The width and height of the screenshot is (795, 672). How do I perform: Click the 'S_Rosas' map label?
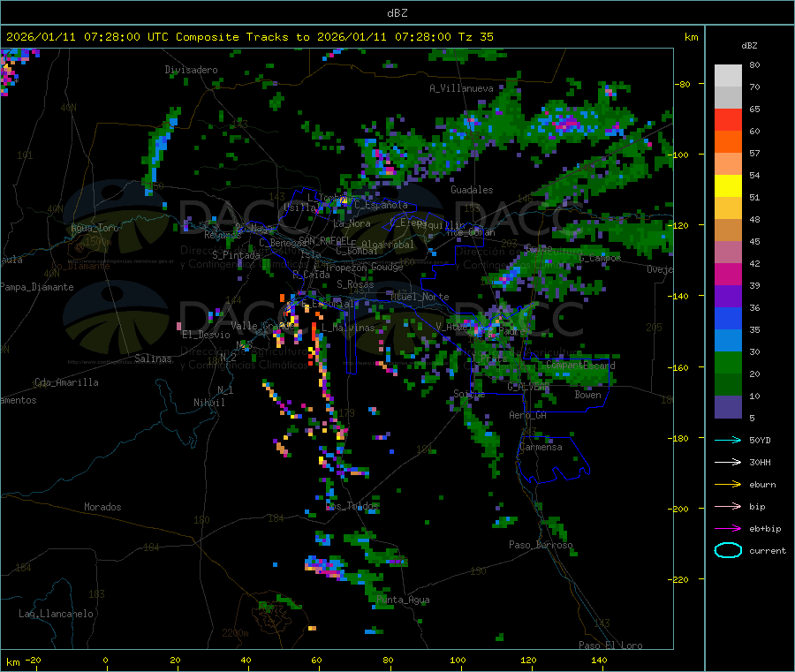355,284
